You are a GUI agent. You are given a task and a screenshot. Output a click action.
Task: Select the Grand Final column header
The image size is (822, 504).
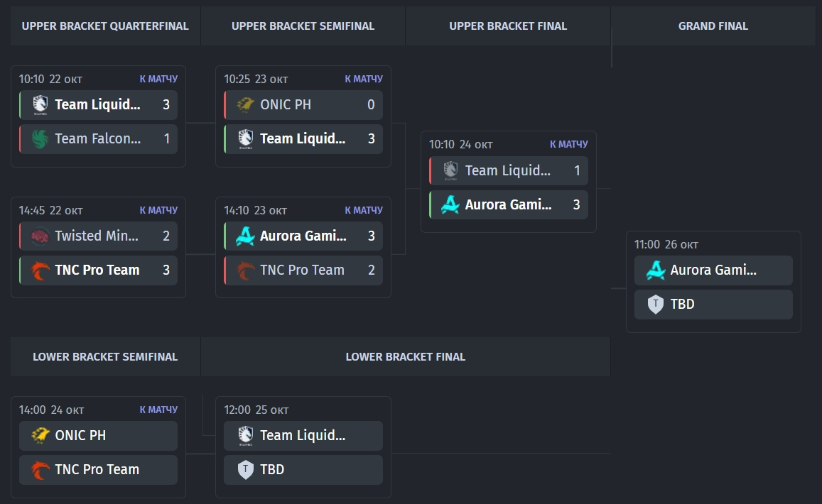(713, 26)
